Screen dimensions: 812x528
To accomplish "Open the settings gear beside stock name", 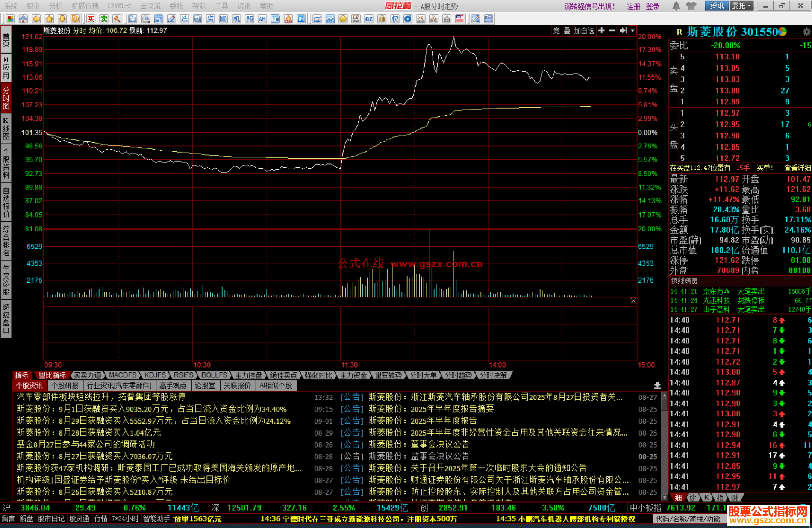I will (806, 32).
